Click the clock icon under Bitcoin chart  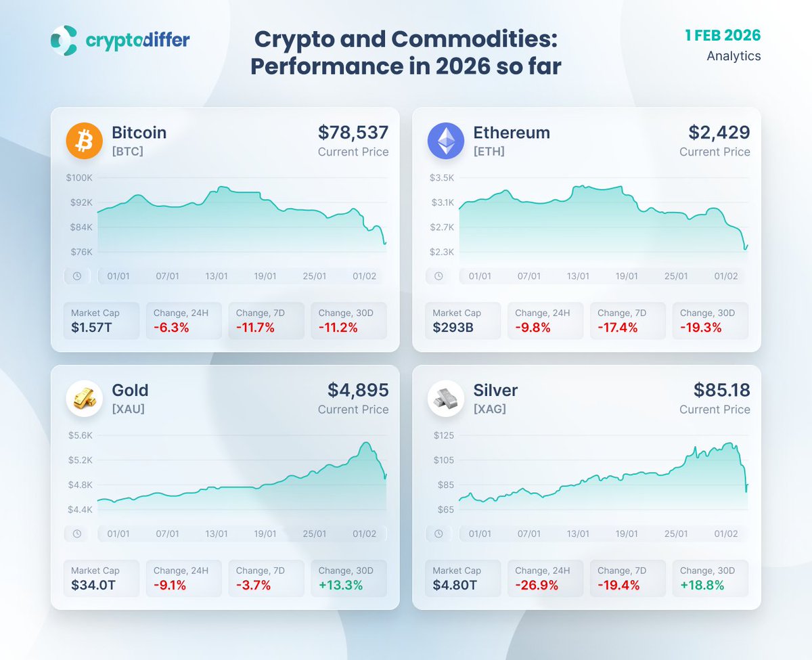[77, 276]
